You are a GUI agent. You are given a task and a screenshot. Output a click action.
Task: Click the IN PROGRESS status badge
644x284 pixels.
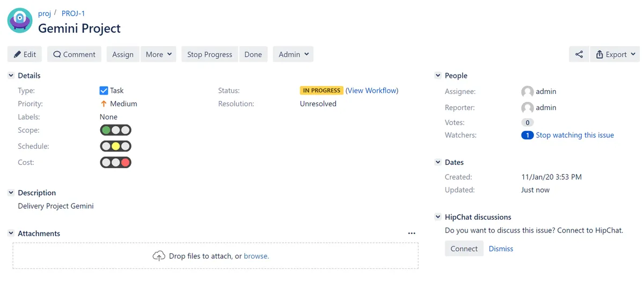click(x=321, y=91)
